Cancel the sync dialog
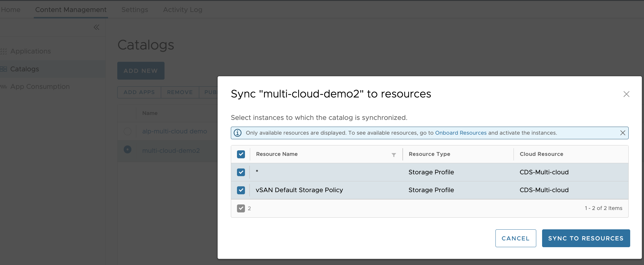The image size is (644, 265). click(515, 238)
